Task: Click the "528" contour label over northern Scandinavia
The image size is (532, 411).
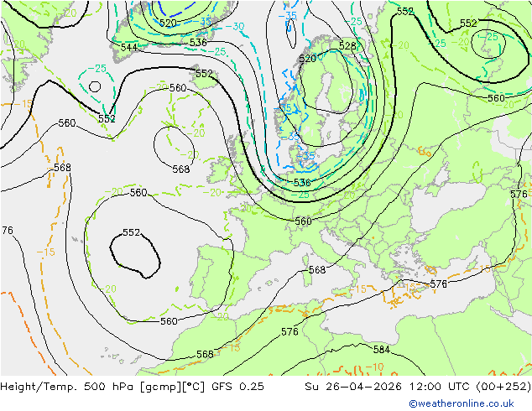Action: pos(347,46)
